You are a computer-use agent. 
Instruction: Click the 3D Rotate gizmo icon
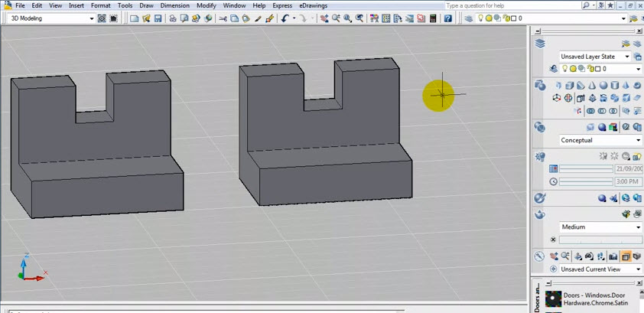568,98
